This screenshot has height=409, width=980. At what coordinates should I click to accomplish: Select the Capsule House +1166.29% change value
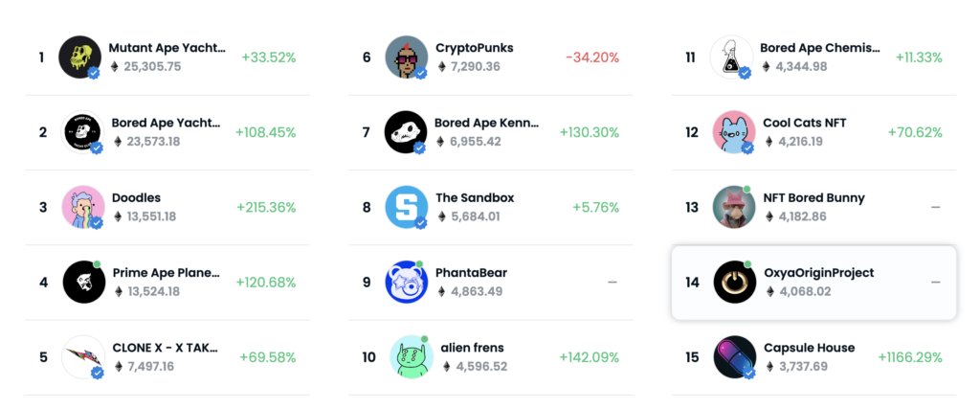910,357
